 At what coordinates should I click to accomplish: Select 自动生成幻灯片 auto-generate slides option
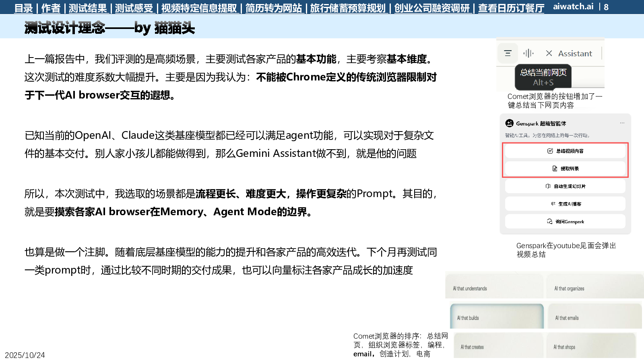(x=565, y=186)
